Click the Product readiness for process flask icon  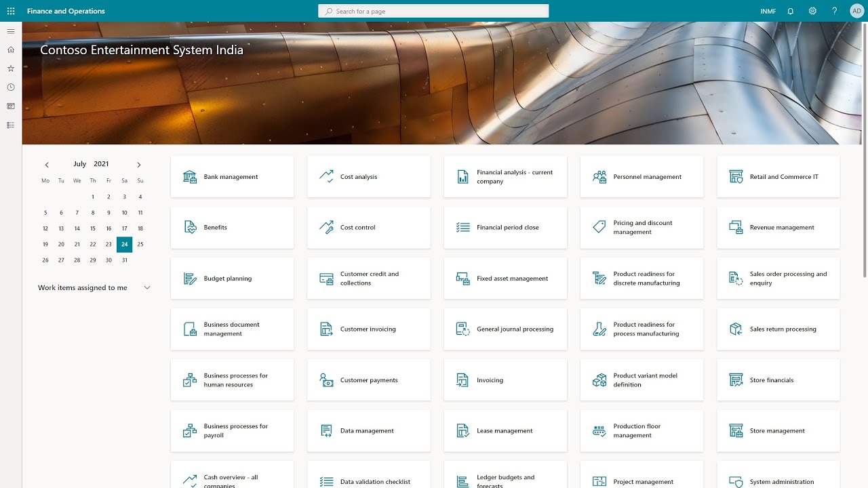pyautogui.click(x=599, y=329)
